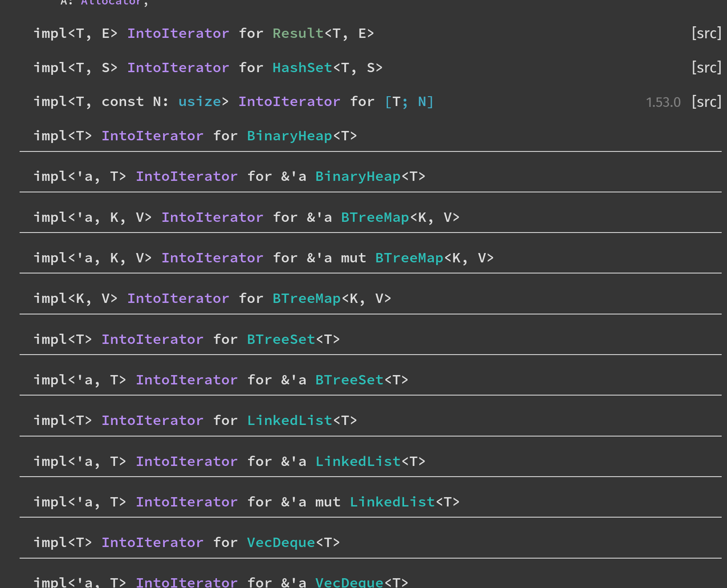
Task: Open the VecDeque type documentation
Action: click(281, 542)
